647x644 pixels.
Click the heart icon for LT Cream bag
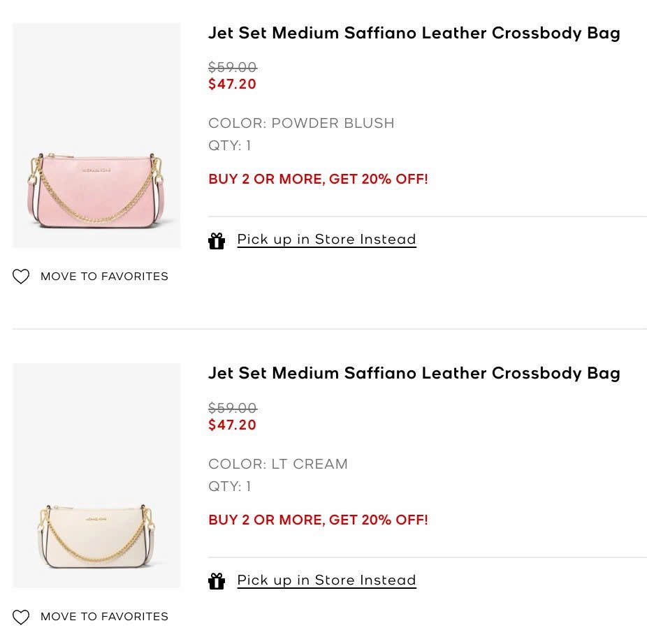point(21,617)
